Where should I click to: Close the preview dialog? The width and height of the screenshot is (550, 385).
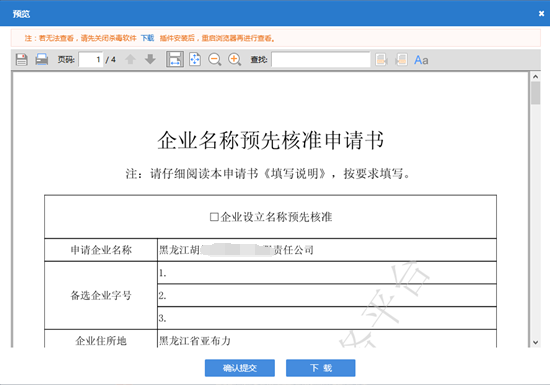[541, 14]
